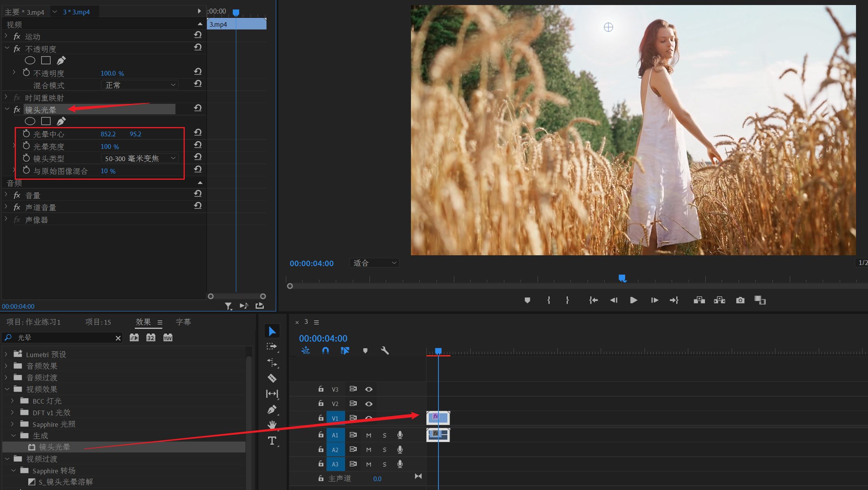Select the Razor tool in toolbar

coord(272,378)
